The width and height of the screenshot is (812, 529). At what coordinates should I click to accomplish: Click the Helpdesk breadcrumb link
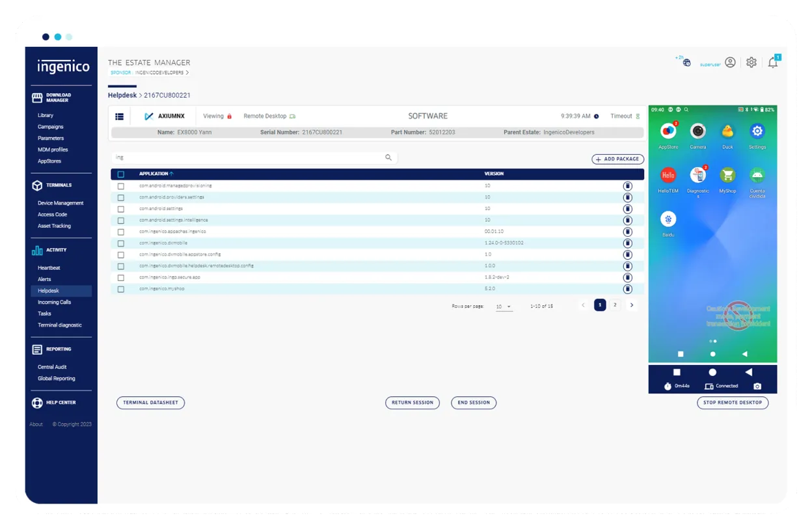tap(122, 96)
